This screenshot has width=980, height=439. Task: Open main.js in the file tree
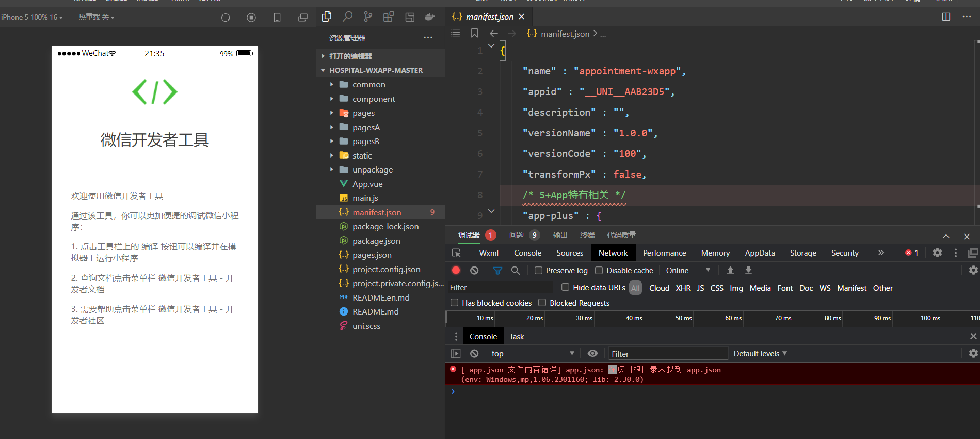(x=380, y=198)
